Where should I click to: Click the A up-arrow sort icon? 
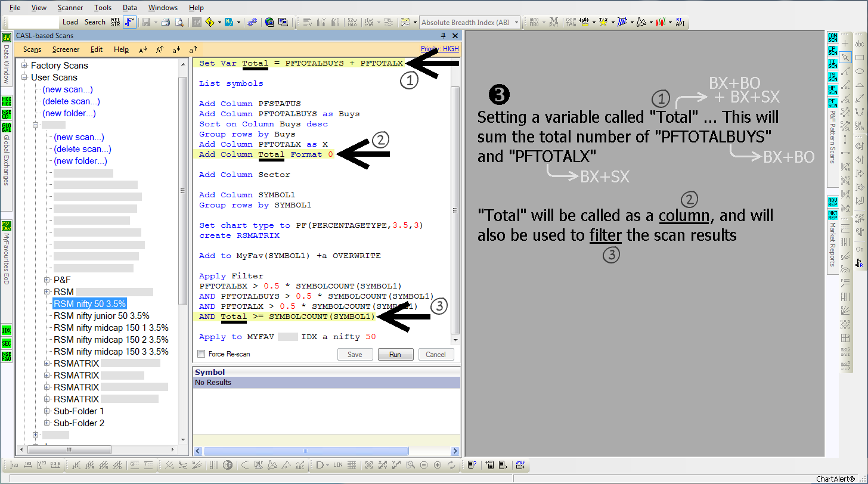point(160,50)
